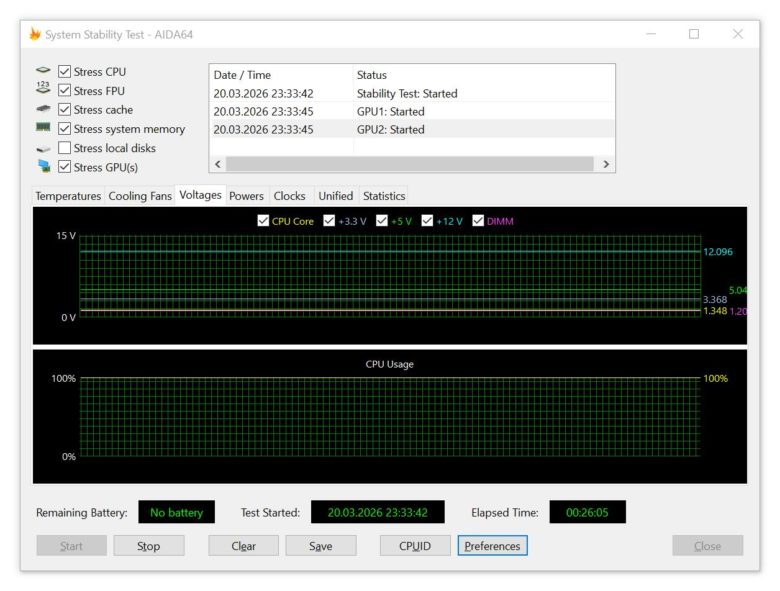Show the Unified tab

336,196
